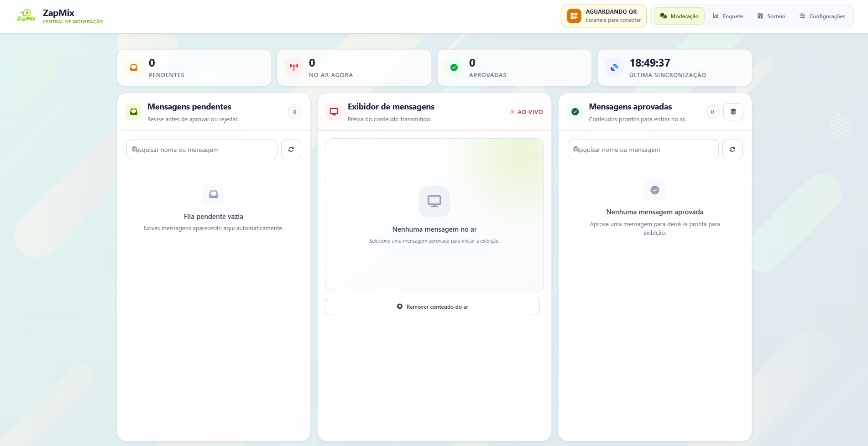Click the Sorteio gift icon
This screenshot has height=446, width=868.
coord(760,16)
